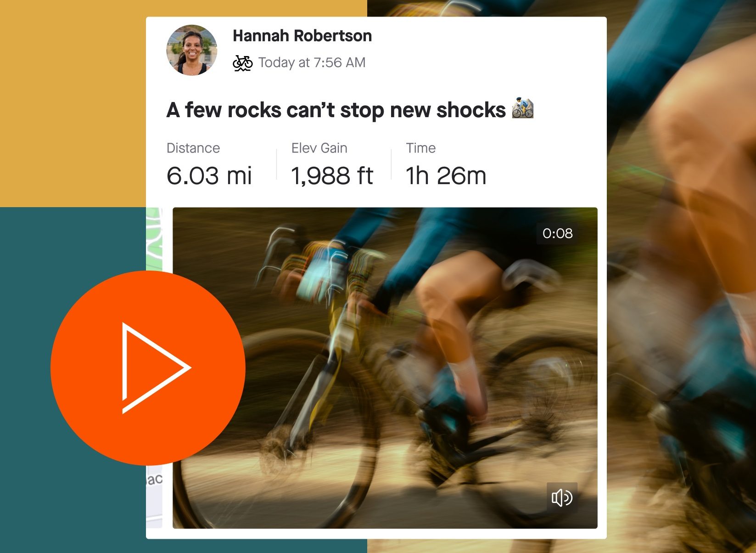Open Hannah Robertson's profile picture
The height and width of the screenshot is (553, 756).
point(192,50)
